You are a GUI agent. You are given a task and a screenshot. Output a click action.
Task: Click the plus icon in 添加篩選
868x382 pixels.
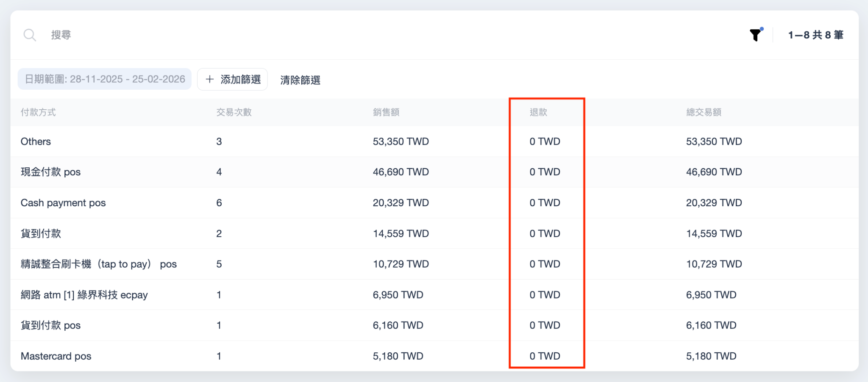click(209, 79)
